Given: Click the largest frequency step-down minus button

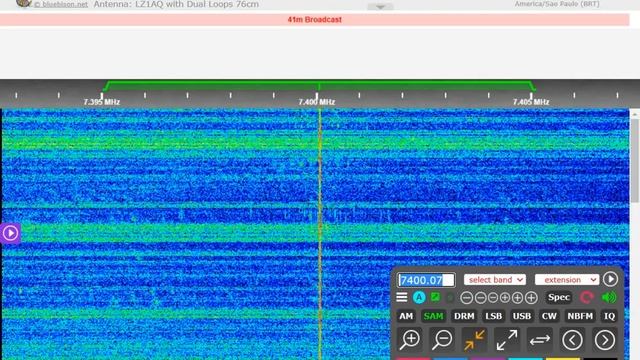Looking at the screenshot, I should [467, 298].
